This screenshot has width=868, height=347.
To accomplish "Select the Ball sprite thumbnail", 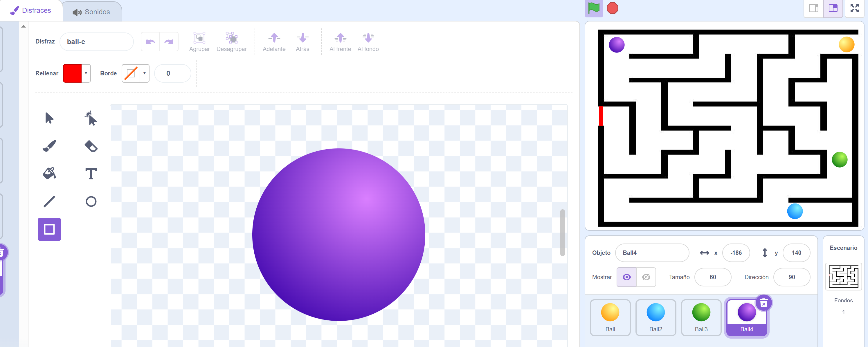I will tap(610, 317).
